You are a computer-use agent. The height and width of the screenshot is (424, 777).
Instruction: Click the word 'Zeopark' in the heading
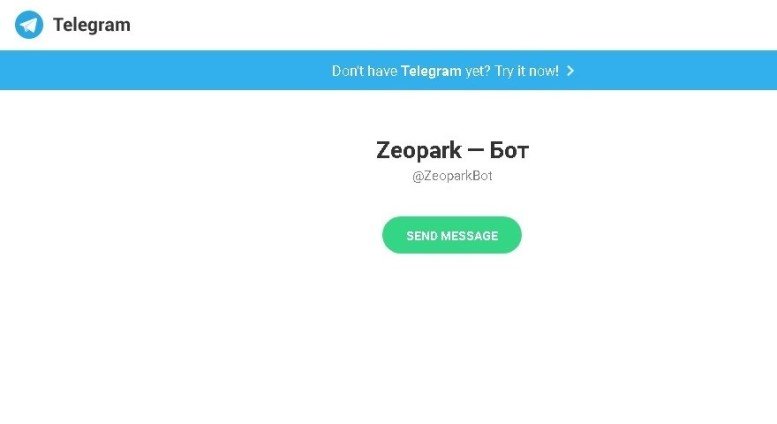(x=419, y=150)
